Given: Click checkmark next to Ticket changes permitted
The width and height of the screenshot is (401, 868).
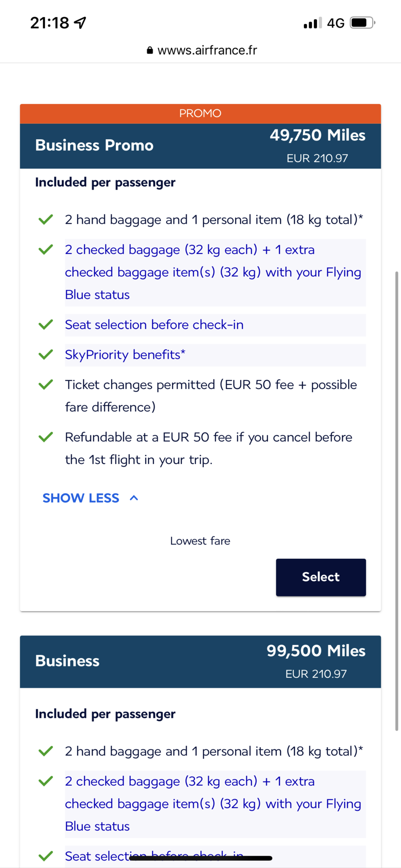Looking at the screenshot, I should (46, 385).
